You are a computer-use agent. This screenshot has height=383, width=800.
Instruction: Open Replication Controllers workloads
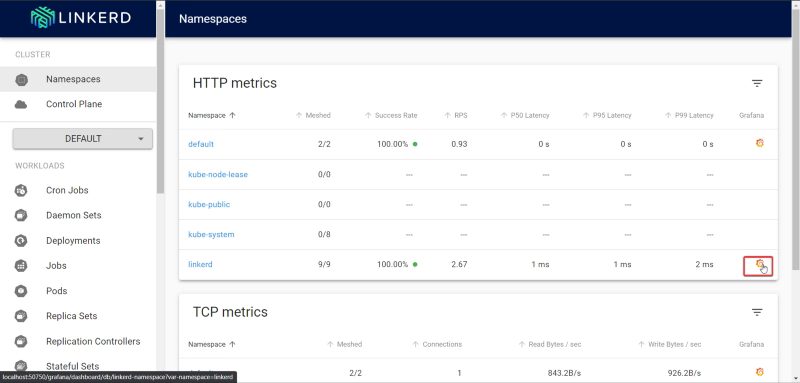pyautogui.click(x=93, y=341)
